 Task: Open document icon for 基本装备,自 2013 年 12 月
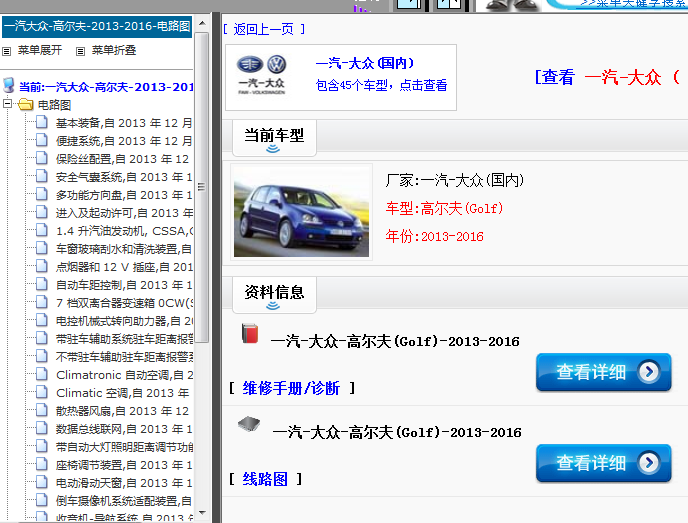point(42,122)
